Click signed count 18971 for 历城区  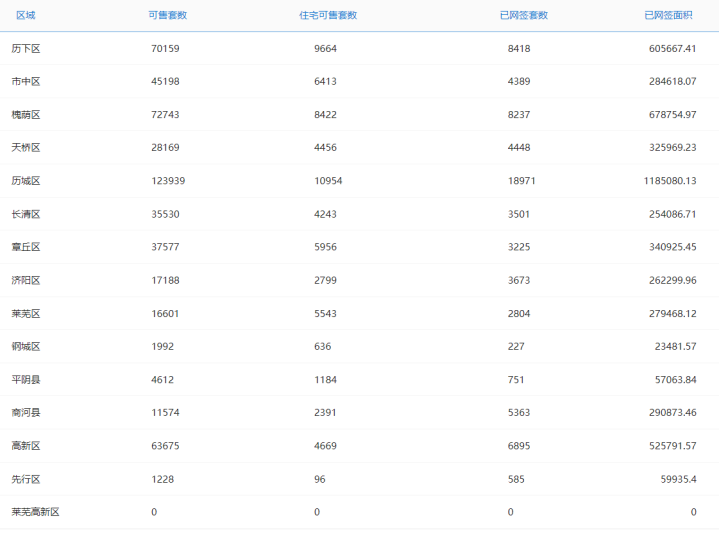pyautogui.click(x=522, y=181)
